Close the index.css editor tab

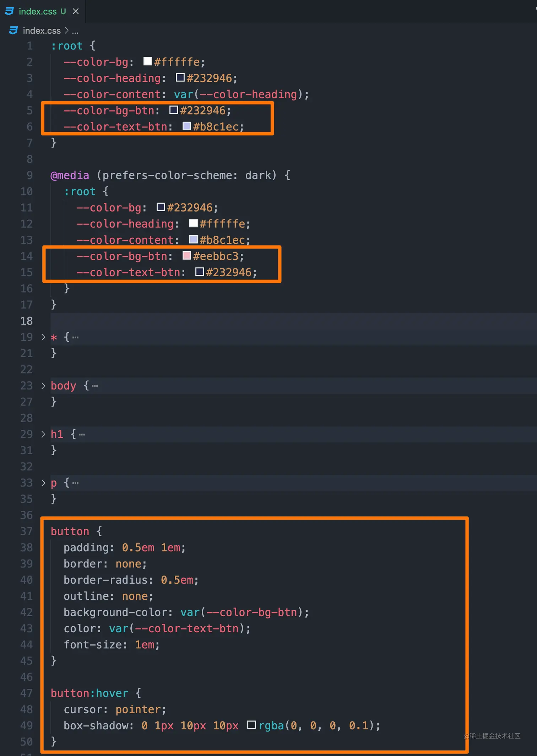[76, 11]
